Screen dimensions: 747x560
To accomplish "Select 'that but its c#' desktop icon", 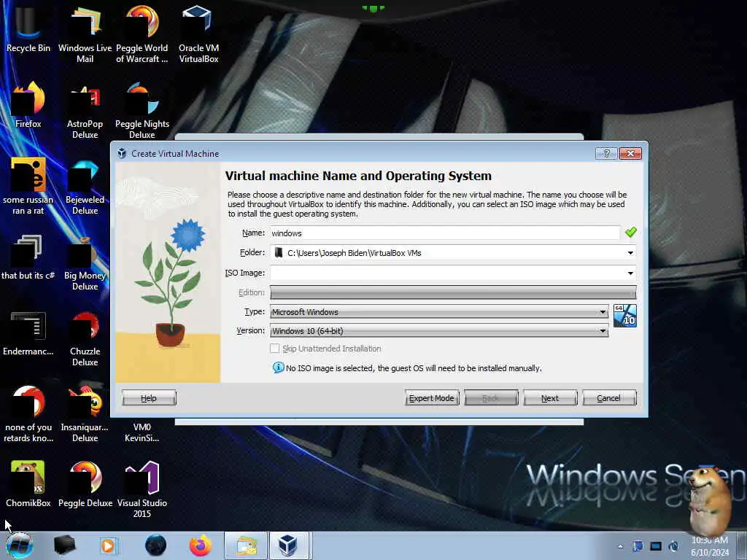I will click(x=28, y=257).
